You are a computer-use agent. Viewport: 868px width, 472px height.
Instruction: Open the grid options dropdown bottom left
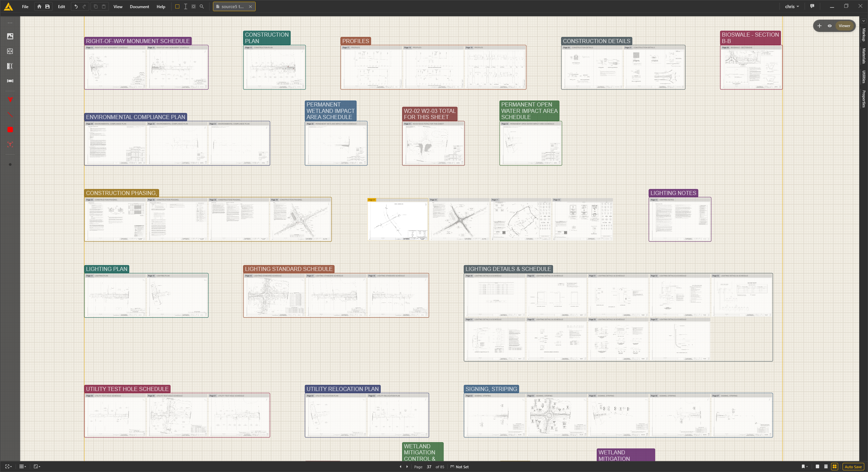tap(23, 467)
